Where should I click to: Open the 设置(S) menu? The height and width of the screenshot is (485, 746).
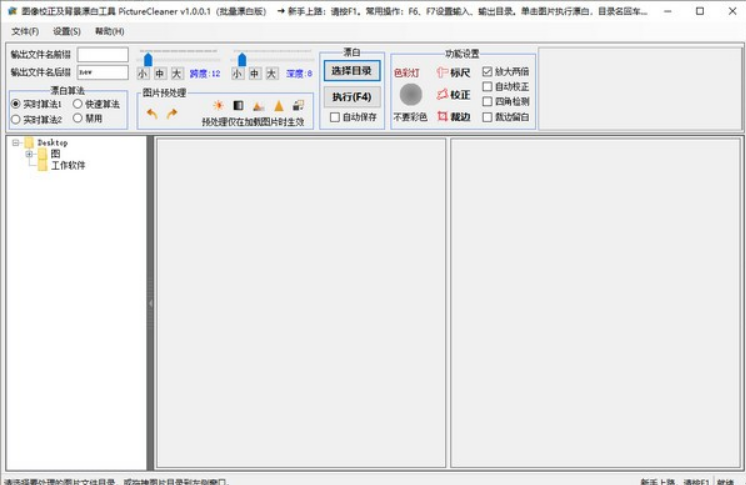(67, 31)
